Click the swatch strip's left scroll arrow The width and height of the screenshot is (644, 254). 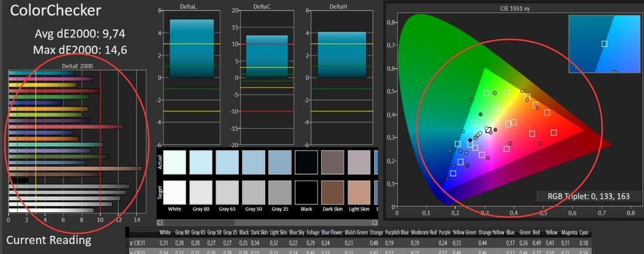point(160,222)
